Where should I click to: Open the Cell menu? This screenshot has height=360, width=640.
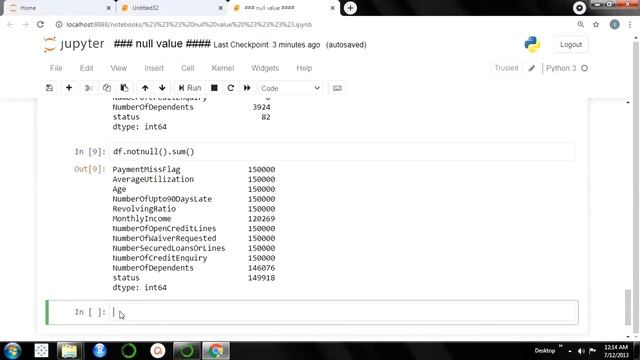(x=188, y=68)
